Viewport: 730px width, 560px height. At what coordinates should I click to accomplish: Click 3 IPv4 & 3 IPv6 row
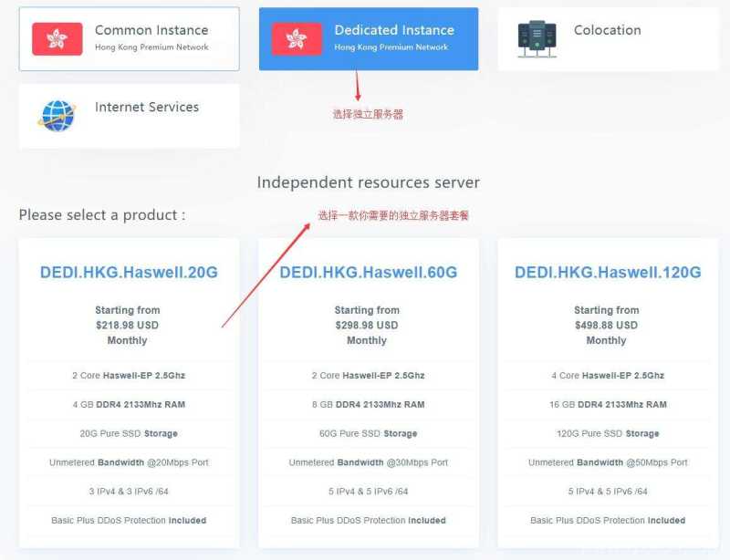pos(129,491)
